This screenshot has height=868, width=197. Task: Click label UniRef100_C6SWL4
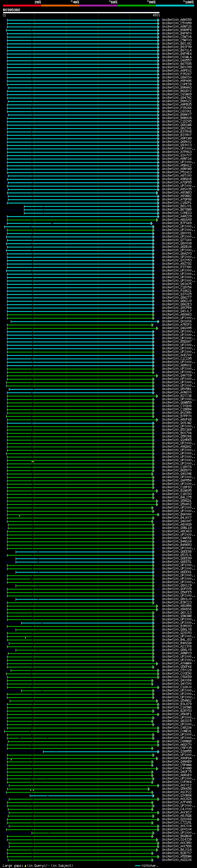click(177, 57)
